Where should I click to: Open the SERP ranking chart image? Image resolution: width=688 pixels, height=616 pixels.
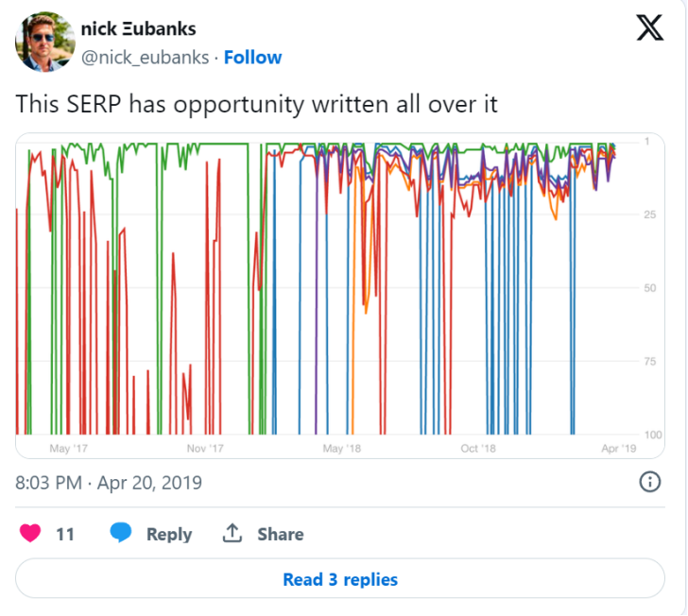[340, 296]
